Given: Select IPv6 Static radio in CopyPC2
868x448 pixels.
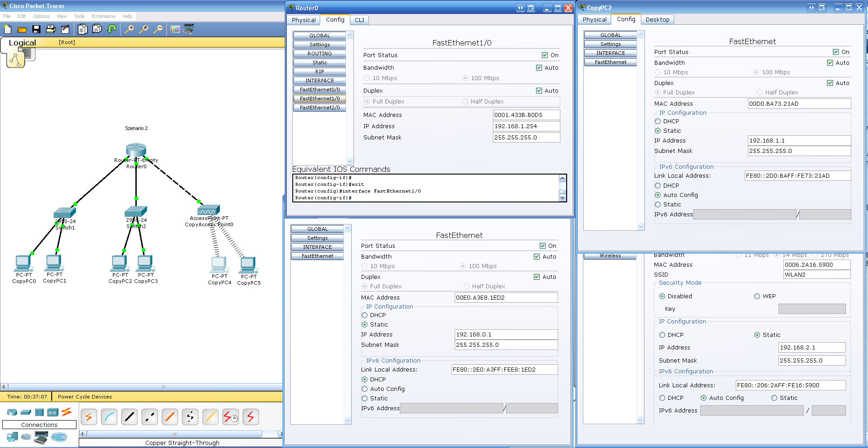Looking at the screenshot, I should coord(658,205).
